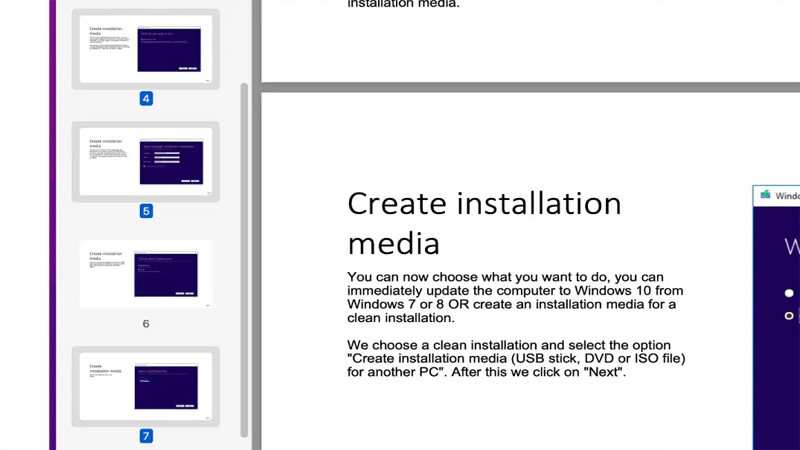Click the Windows setup dialog title text

(x=787, y=196)
